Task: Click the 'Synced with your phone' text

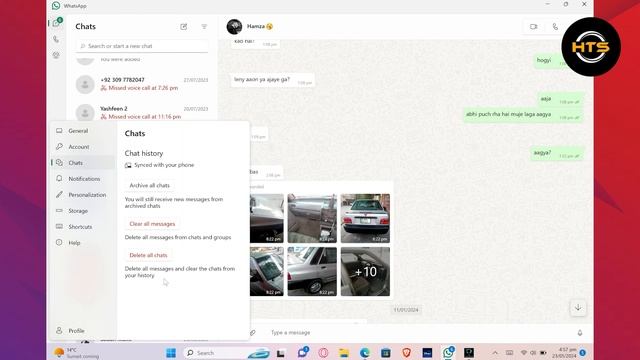Action: tap(164, 165)
